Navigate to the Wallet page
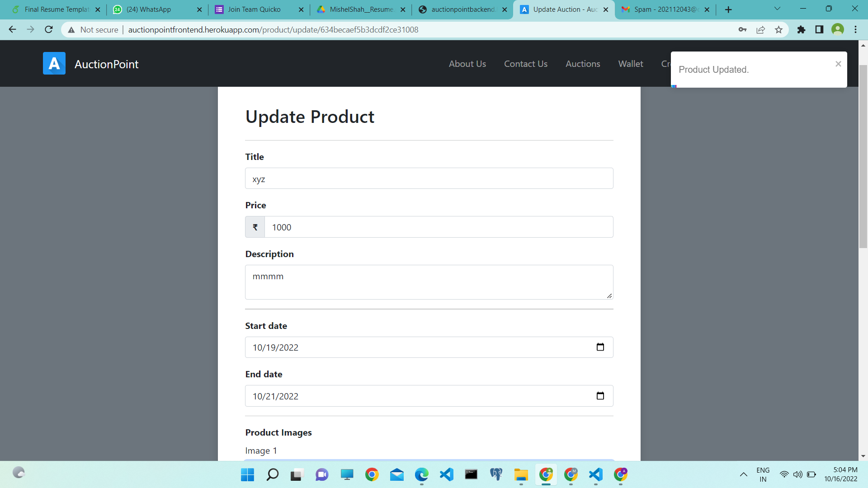 (630, 64)
